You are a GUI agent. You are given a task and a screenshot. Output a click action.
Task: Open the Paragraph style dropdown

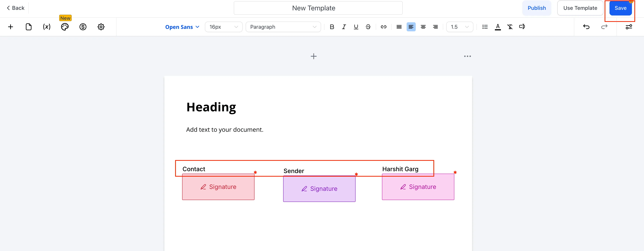coord(283,27)
